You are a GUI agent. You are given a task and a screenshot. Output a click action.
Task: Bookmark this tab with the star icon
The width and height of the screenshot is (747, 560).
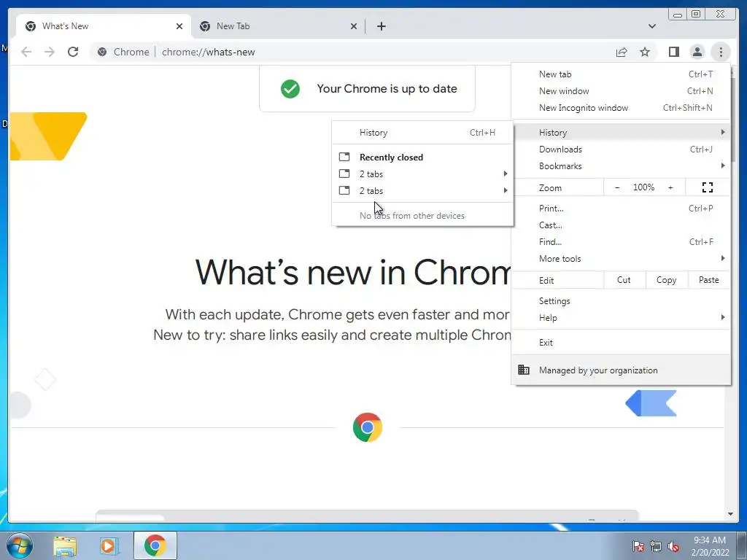(645, 52)
